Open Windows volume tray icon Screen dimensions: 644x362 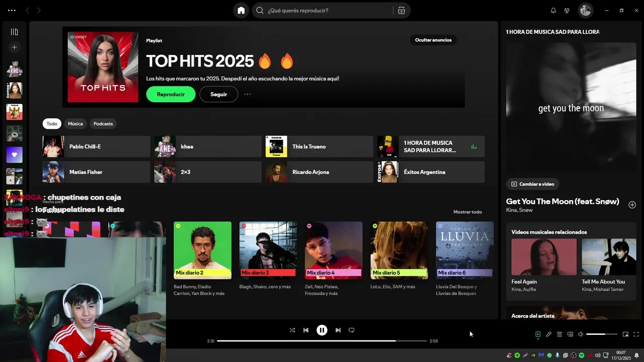coord(597,355)
